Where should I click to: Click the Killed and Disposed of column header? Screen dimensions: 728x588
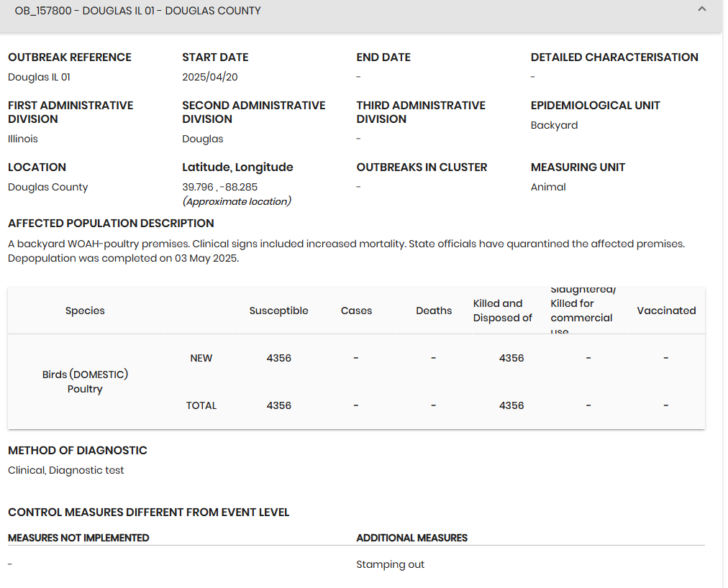point(503,311)
